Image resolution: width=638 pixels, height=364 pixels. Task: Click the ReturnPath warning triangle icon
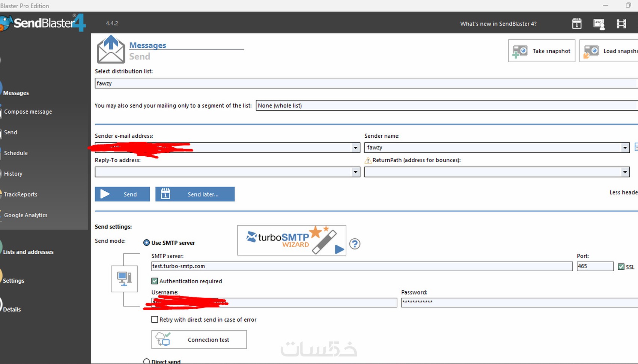(x=368, y=160)
